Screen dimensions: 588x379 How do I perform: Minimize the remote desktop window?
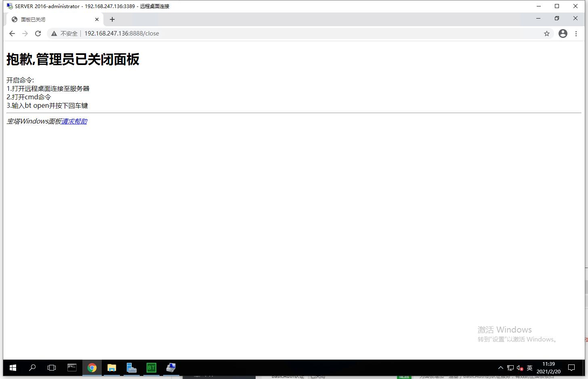[x=538, y=6]
